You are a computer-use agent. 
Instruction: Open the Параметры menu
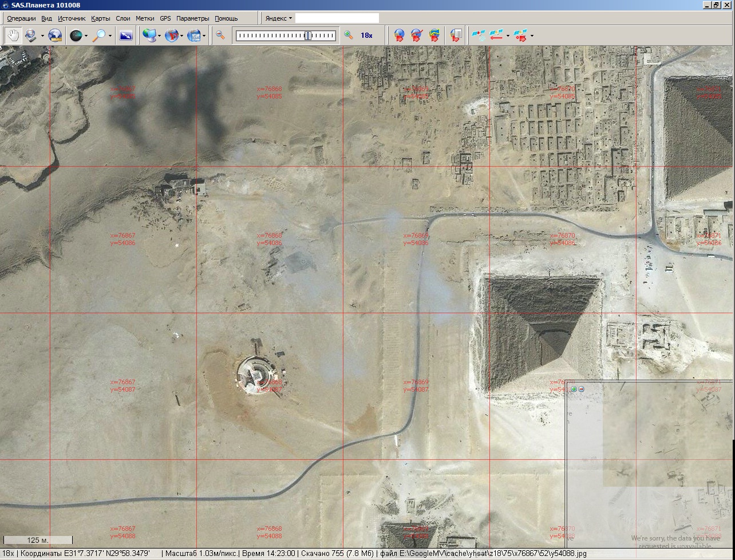point(192,18)
